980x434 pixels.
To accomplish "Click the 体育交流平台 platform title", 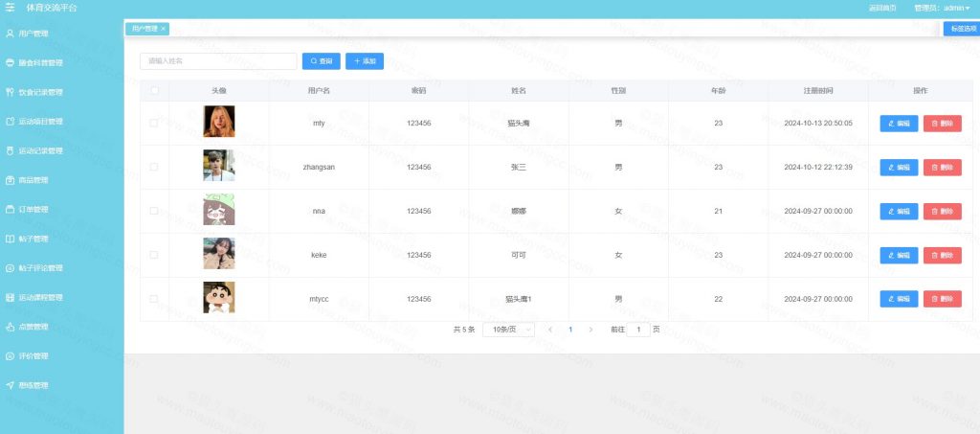I will [52, 8].
